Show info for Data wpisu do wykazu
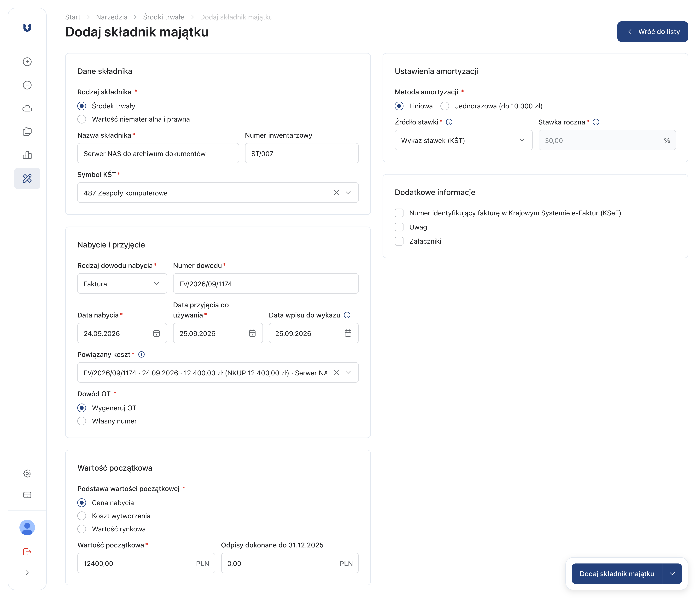Viewport: 700px width, 598px height. point(347,315)
